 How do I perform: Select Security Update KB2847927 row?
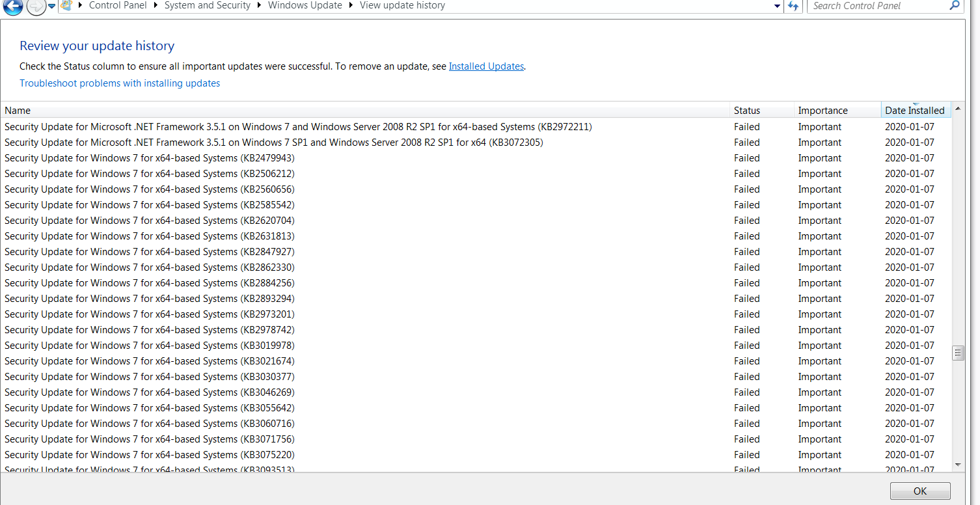coord(476,252)
